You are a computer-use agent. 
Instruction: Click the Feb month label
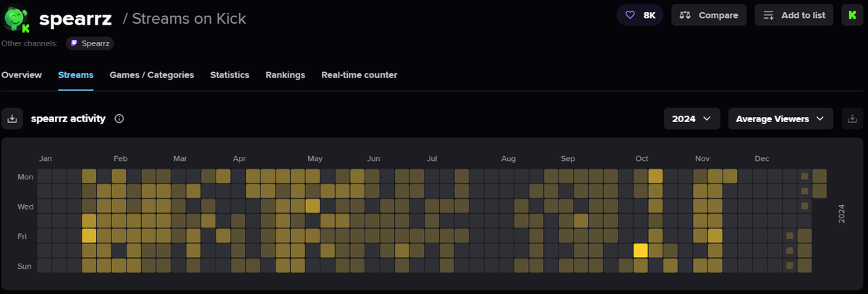[120, 158]
